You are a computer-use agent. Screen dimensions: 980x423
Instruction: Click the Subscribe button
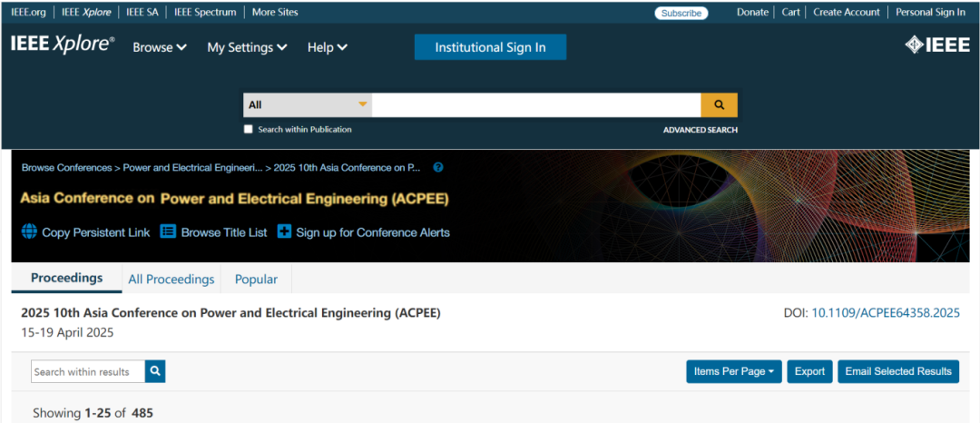[x=681, y=13]
